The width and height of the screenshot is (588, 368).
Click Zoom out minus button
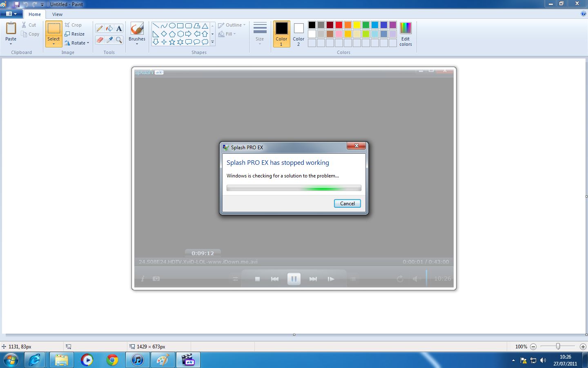click(533, 347)
